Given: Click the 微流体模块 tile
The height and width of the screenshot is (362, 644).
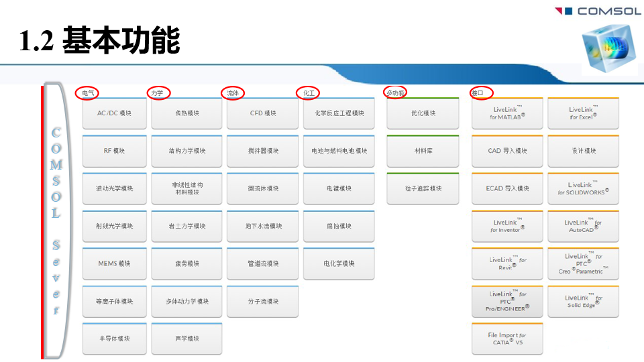Looking at the screenshot, I should [x=263, y=189].
